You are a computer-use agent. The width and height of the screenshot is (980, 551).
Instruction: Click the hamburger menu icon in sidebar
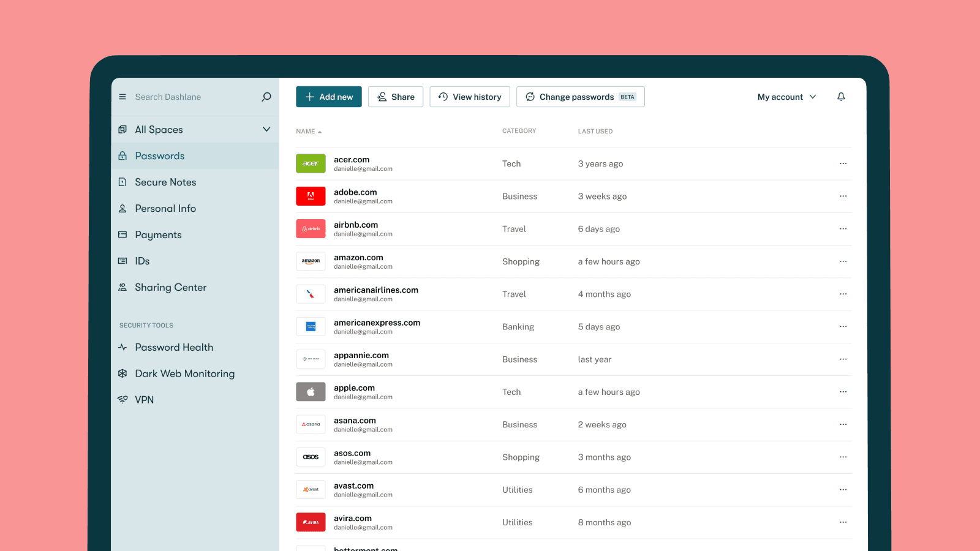click(x=123, y=97)
